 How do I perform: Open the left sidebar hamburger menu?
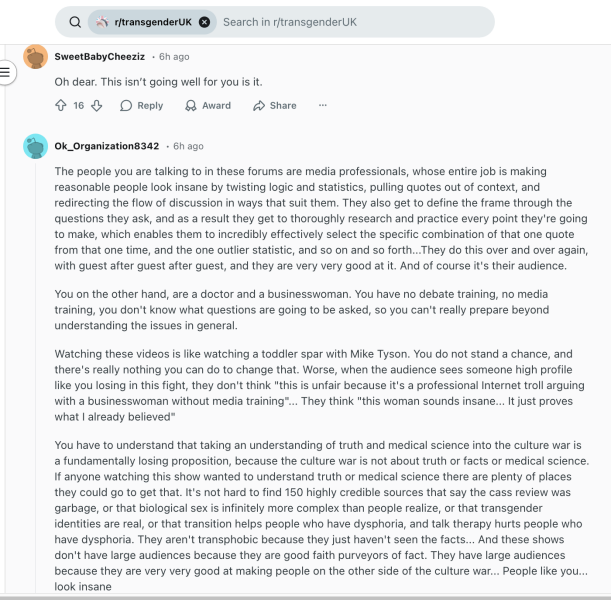[6, 72]
